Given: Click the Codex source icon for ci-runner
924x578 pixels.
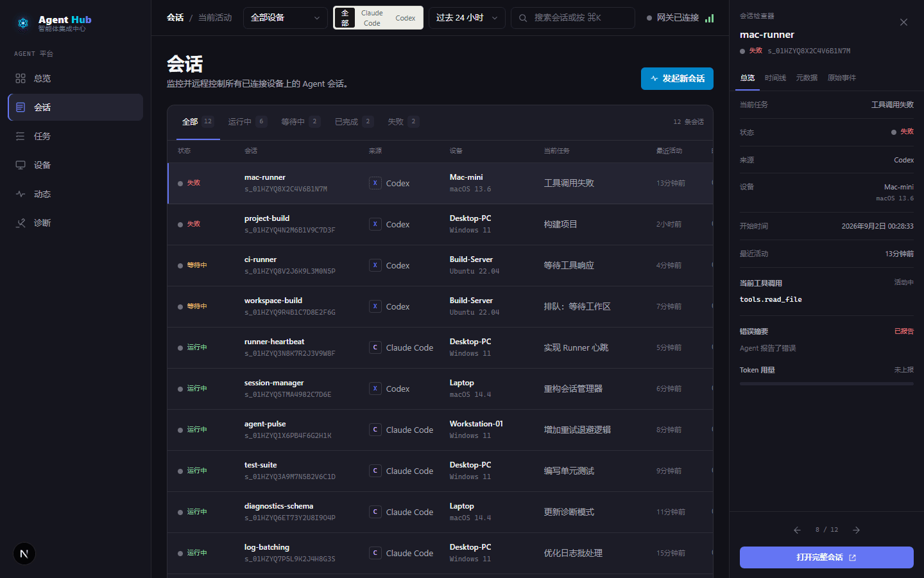Looking at the screenshot, I should click(375, 265).
